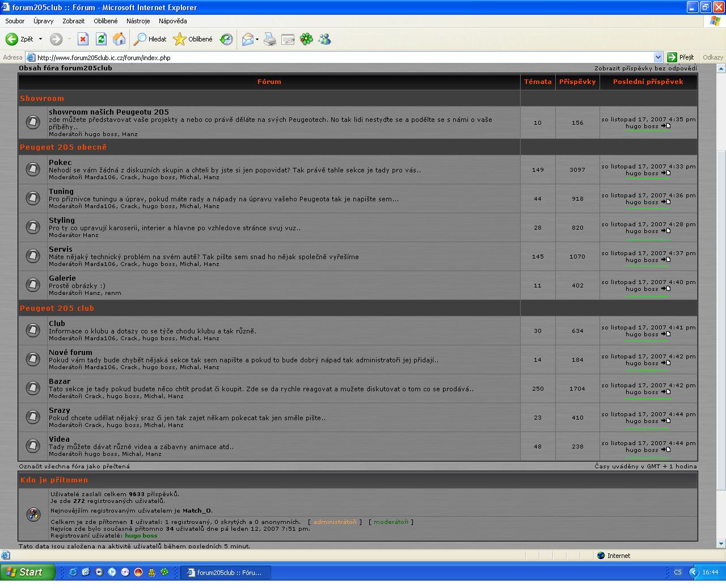Screen dimensions: 726x588
Task: Click the Hledat search toolbar button
Action: 150,39
